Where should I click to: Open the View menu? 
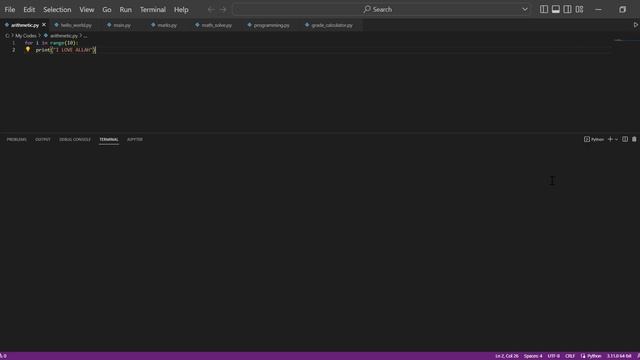coord(87,9)
